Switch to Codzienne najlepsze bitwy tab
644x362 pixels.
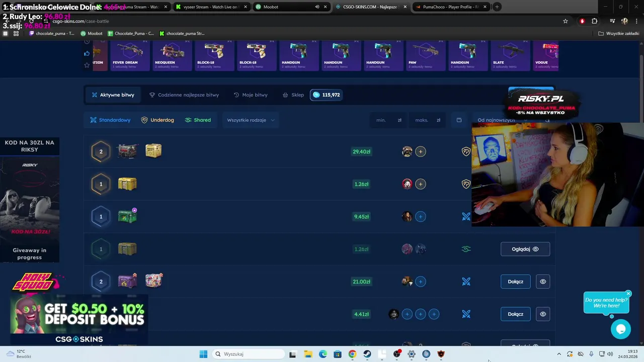click(x=184, y=95)
